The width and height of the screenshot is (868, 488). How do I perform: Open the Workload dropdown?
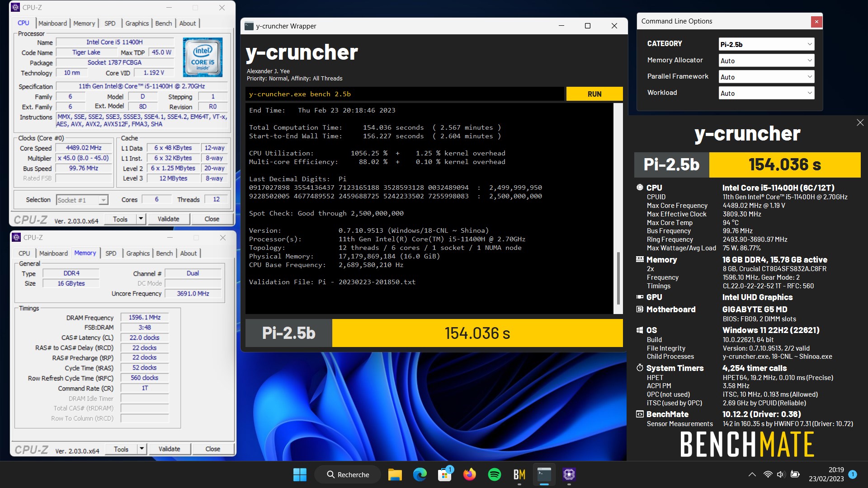[x=766, y=93]
